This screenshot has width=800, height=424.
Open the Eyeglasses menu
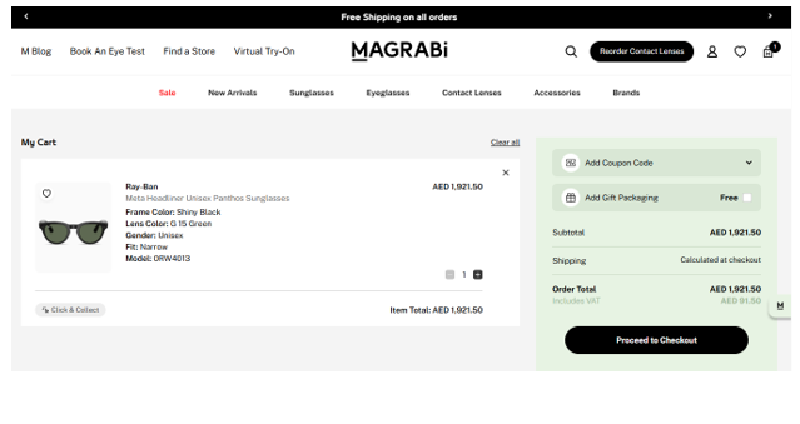pos(388,92)
